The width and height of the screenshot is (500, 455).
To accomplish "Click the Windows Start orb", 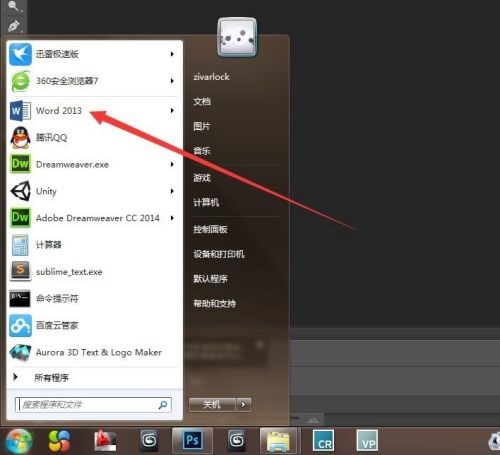I will coord(19,441).
